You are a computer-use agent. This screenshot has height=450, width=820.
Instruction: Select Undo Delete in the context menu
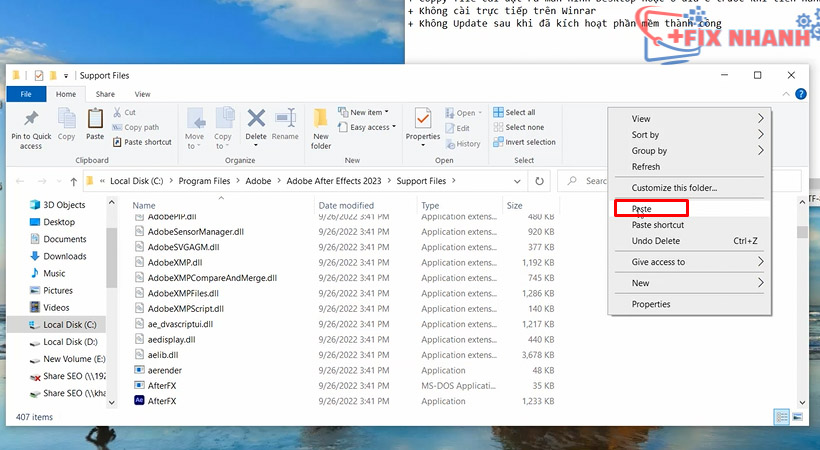pyautogui.click(x=690, y=241)
